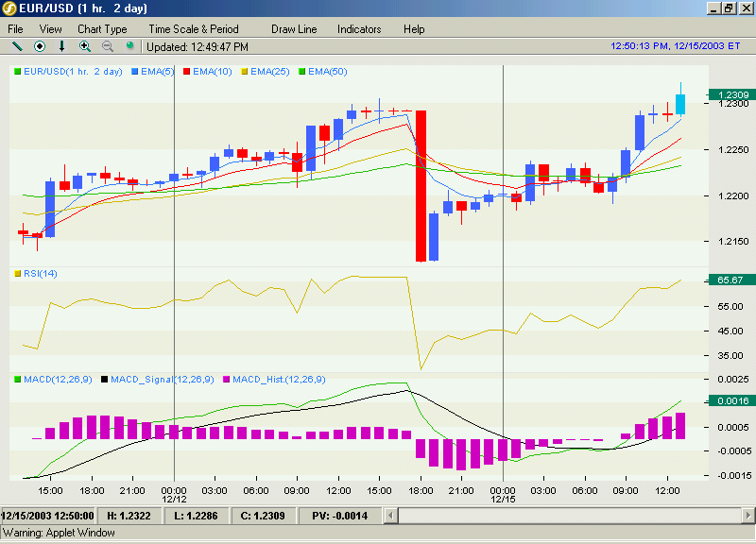Click the 1.2309 current price tag
The image size is (756, 544).
(x=733, y=95)
